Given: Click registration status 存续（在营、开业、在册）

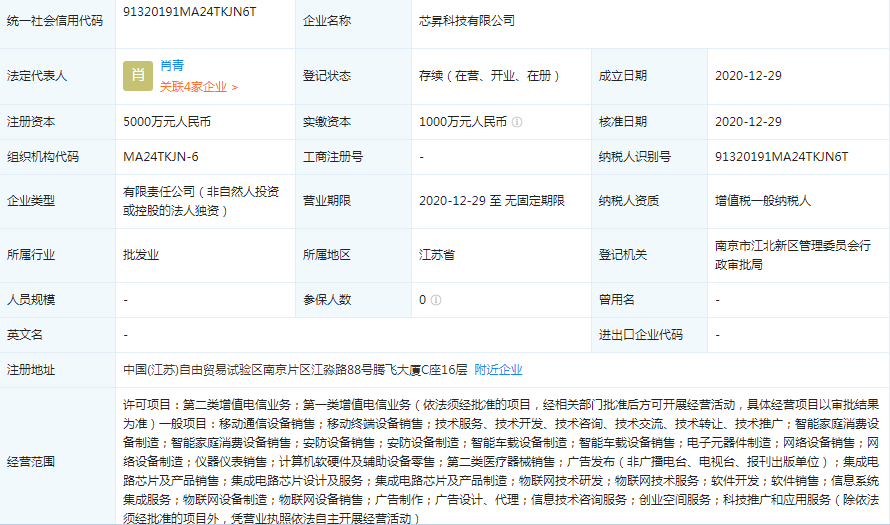Looking at the screenshot, I should [491, 76].
